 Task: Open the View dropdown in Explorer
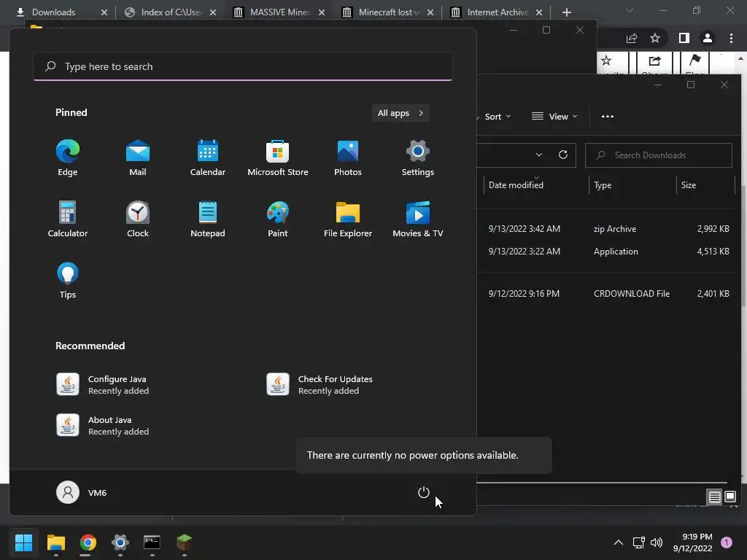pos(554,117)
